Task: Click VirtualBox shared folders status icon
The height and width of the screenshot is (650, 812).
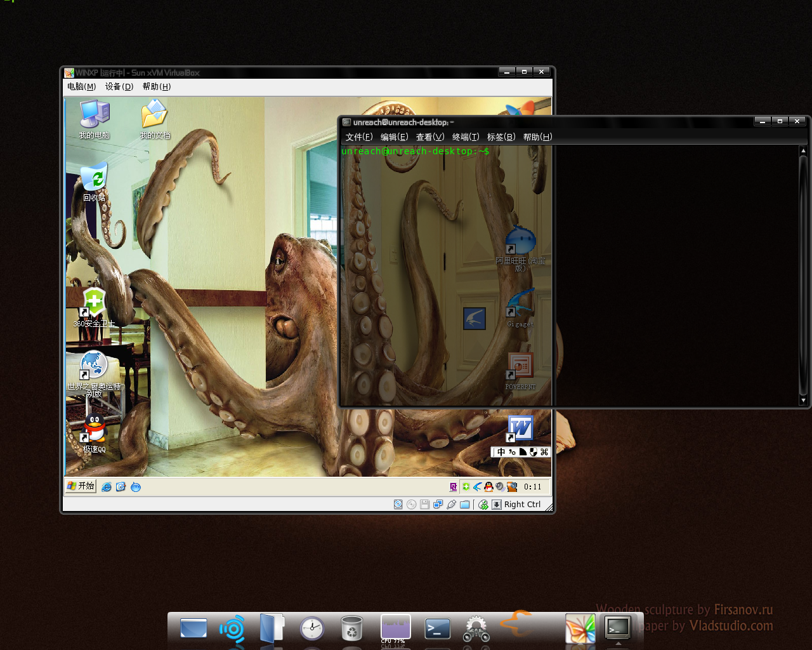Action: [x=464, y=505]
